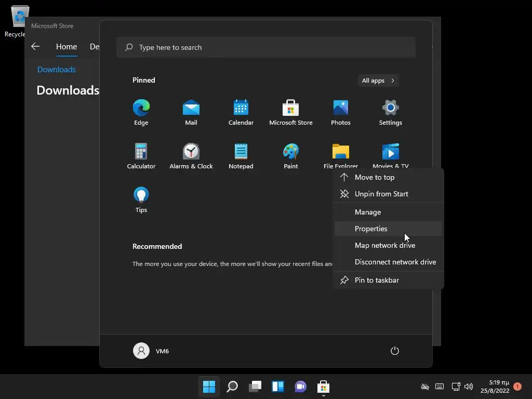Open the Tips app
The width and height of the screenshot is (532, 399).
[141, 200]
